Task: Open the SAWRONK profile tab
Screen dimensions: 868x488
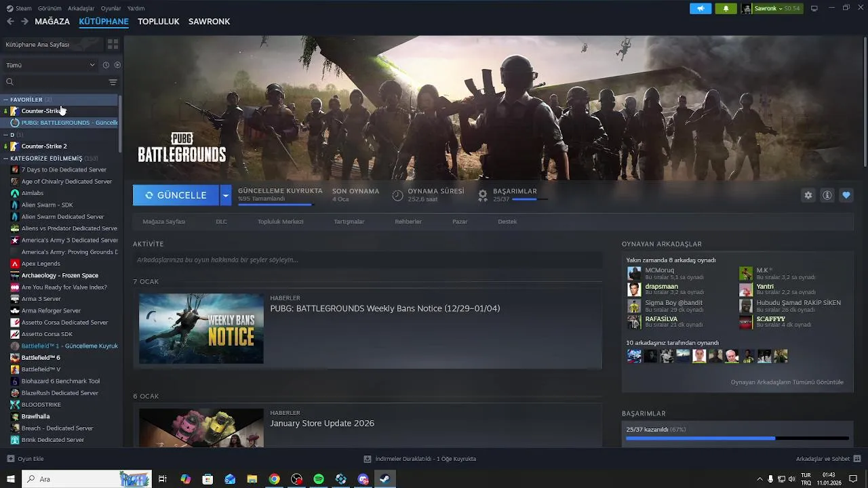Action: click(x=209, y=22)
